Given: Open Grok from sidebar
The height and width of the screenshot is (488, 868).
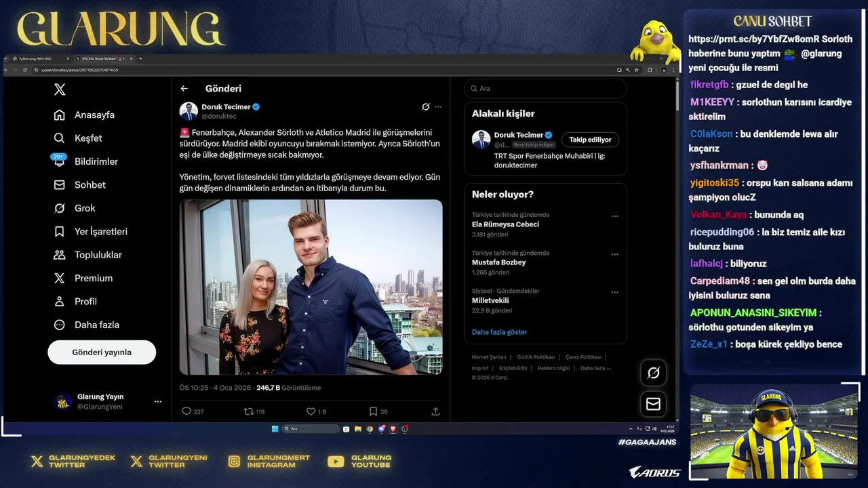Looking at the screenshot, I should pyautogui.click(x=75, y=208).
